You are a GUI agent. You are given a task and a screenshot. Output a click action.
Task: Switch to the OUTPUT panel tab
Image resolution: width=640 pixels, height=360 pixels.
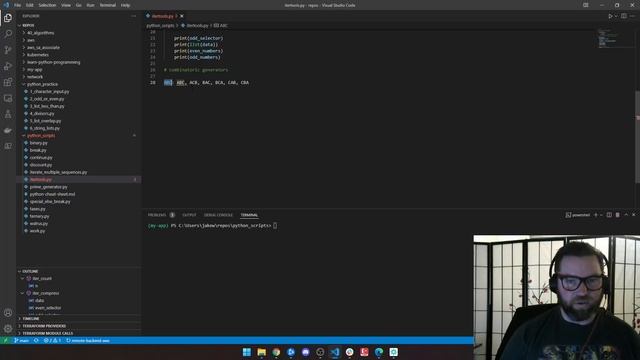[x=189, y=215]
